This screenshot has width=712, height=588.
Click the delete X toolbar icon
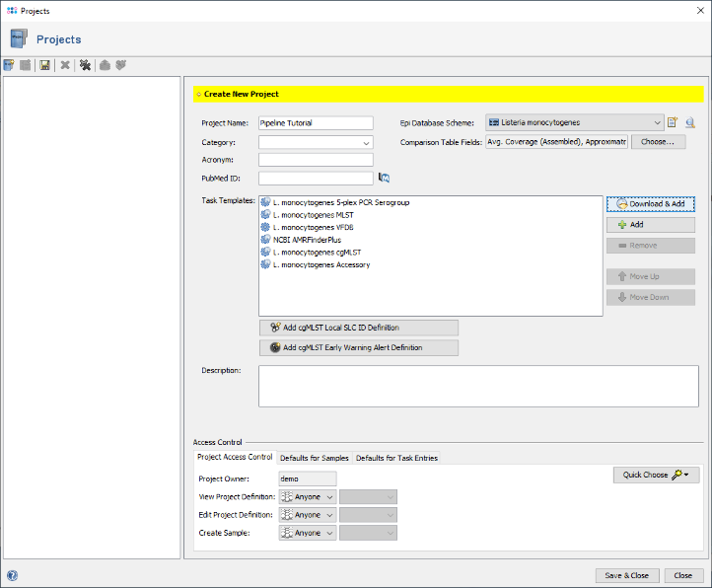click(x=65, y=65)
